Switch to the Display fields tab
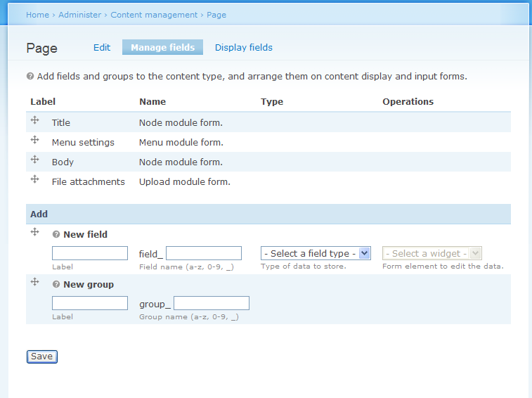The height and width of the screenshot is (398, 532). pos(244,48)
